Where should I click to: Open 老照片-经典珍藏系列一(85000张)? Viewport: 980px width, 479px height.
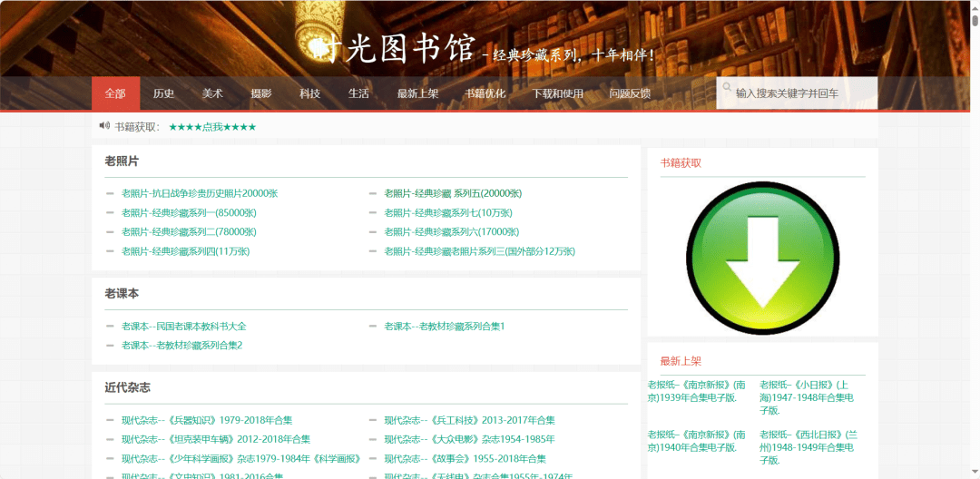tap(189, 213)
